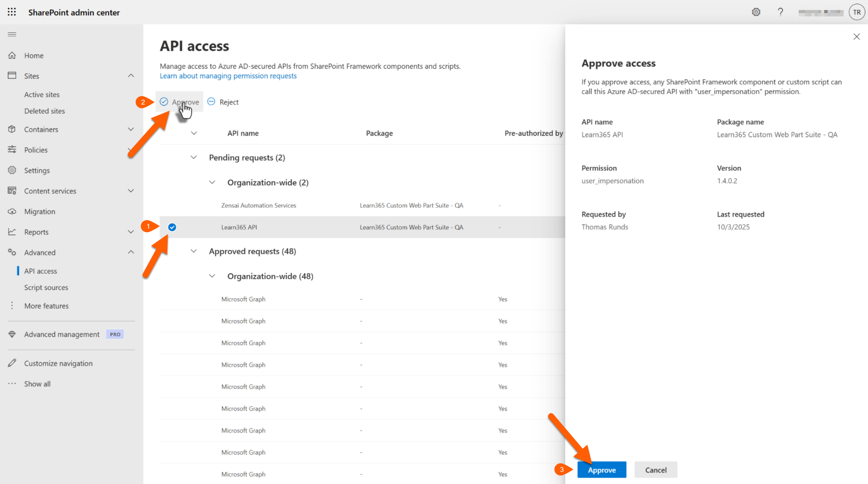Click the Advanced management diamond icon
This screenshot has height=484, width=868.
[12, 334]
